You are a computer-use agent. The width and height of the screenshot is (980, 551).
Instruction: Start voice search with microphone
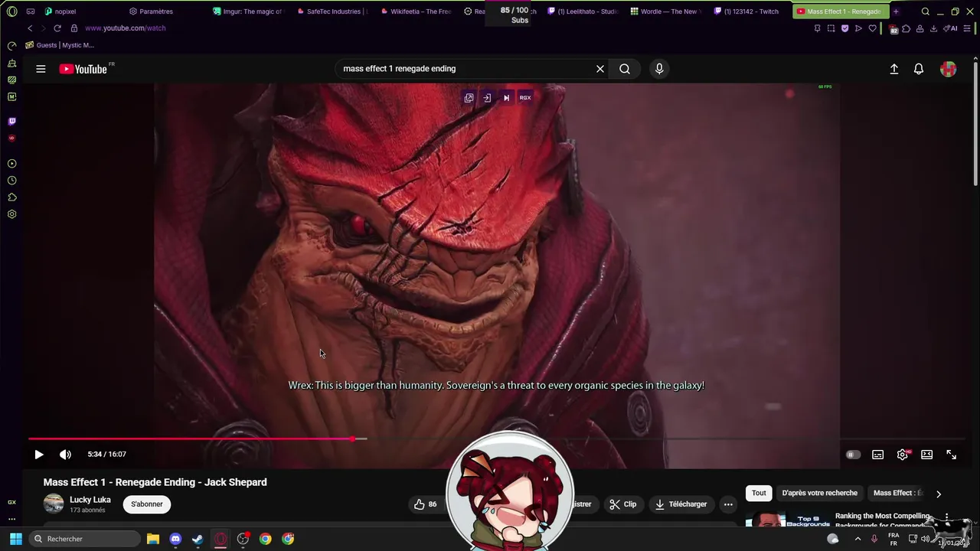click(659, 69)
